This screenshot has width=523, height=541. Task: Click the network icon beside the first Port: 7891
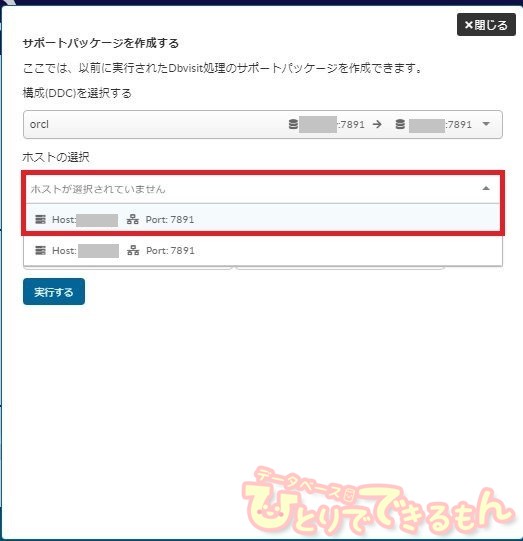[x=132, y=219]
